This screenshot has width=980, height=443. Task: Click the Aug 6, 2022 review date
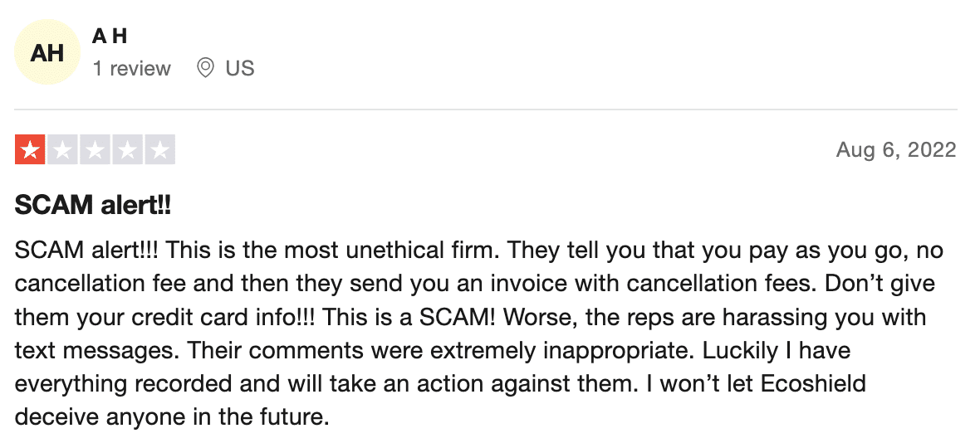coord(896,150)
